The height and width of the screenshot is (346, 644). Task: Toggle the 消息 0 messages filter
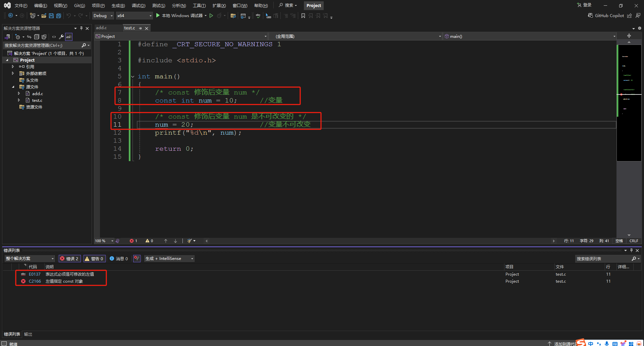click(x=119, y=259)
